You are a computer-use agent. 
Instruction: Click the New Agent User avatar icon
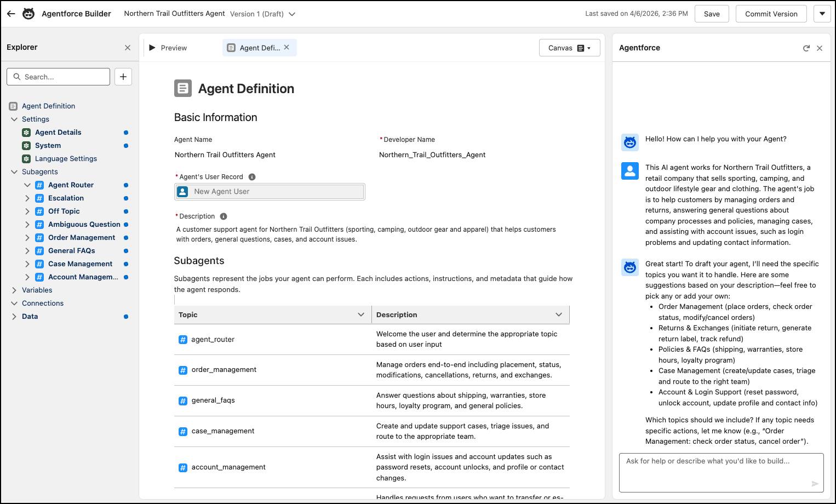pyautogui.click(x=183, y=191)
